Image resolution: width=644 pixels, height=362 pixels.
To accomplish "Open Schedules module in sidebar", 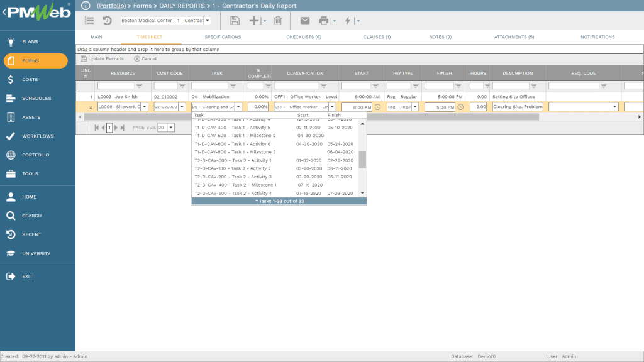I will click(x=36, y=99).
